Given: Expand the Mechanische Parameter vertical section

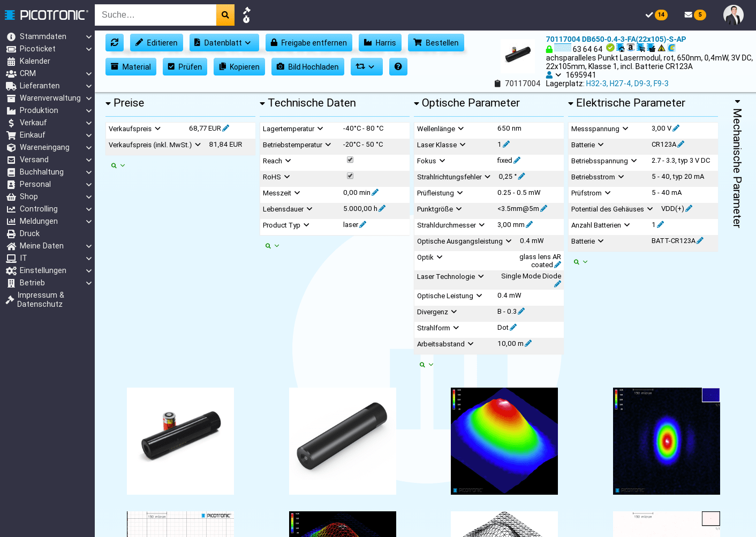Looking at the screenshot, I should (737, 163).
